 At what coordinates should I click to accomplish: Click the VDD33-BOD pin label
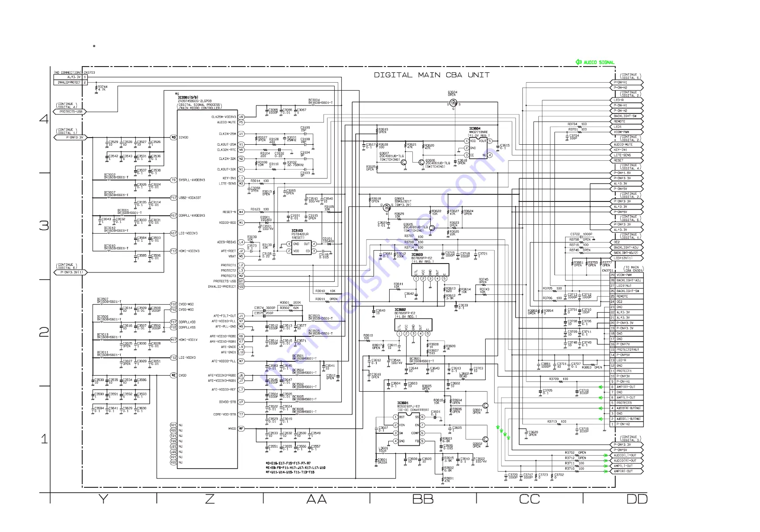[x=227, y=222]
